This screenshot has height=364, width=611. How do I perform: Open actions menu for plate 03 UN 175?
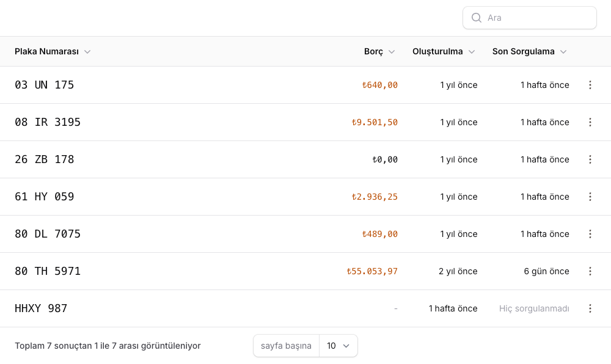(590, 85)
